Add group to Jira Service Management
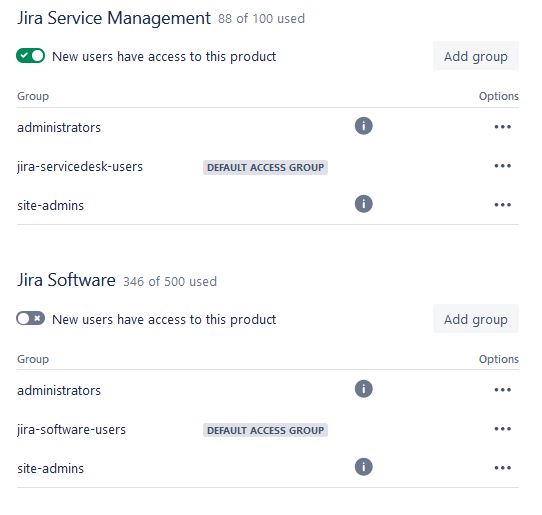The width and height of the screenshot is (542, 515). (x=476, y=56)
